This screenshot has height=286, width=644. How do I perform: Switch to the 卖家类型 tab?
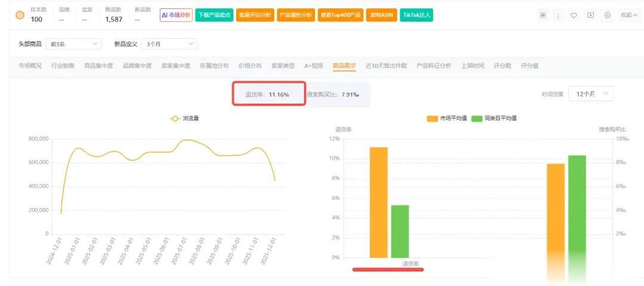pyautogui.click(x=283, y=66)
